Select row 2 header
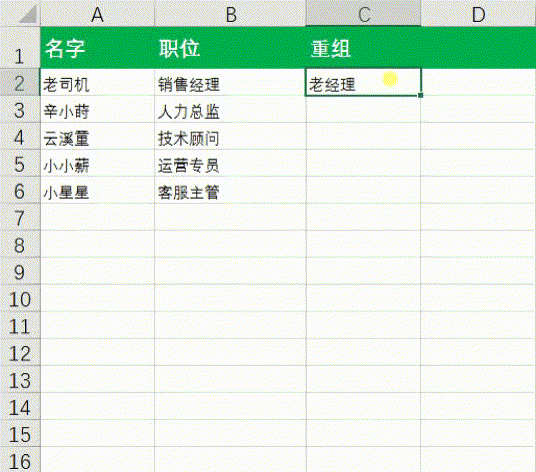 20,82
